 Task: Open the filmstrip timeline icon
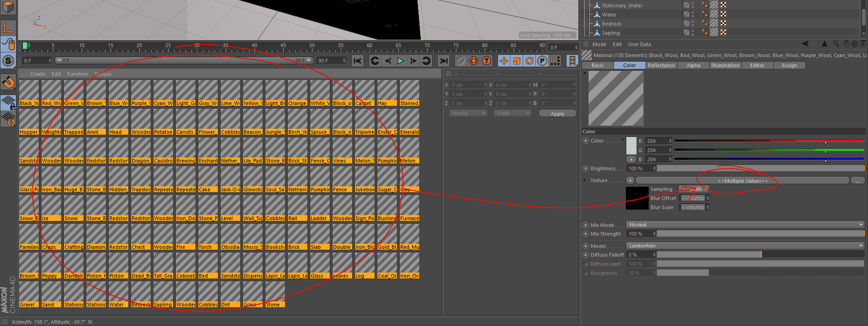(572, 61)
